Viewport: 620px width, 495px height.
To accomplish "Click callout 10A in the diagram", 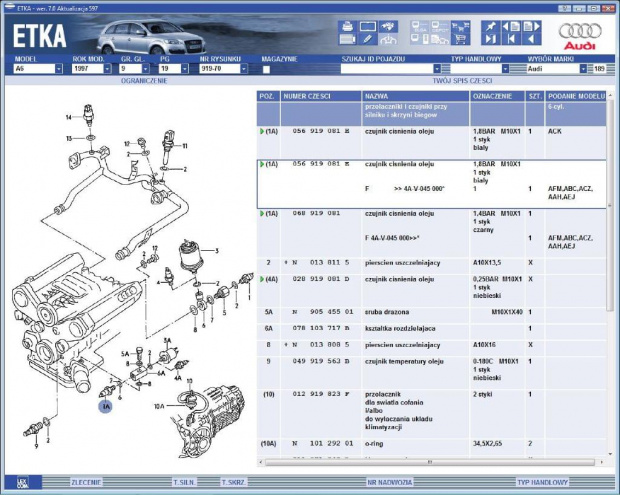I will [x=159, y=406].
